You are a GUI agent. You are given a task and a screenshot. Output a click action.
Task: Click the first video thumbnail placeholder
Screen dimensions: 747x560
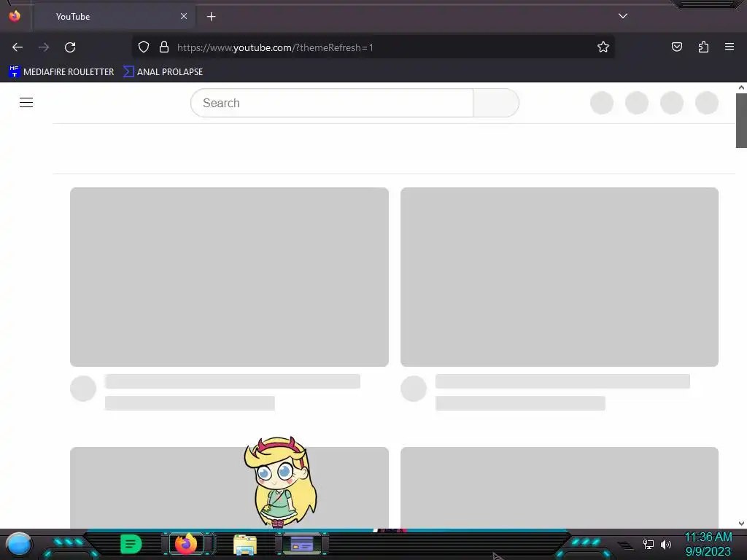point(229,276)
